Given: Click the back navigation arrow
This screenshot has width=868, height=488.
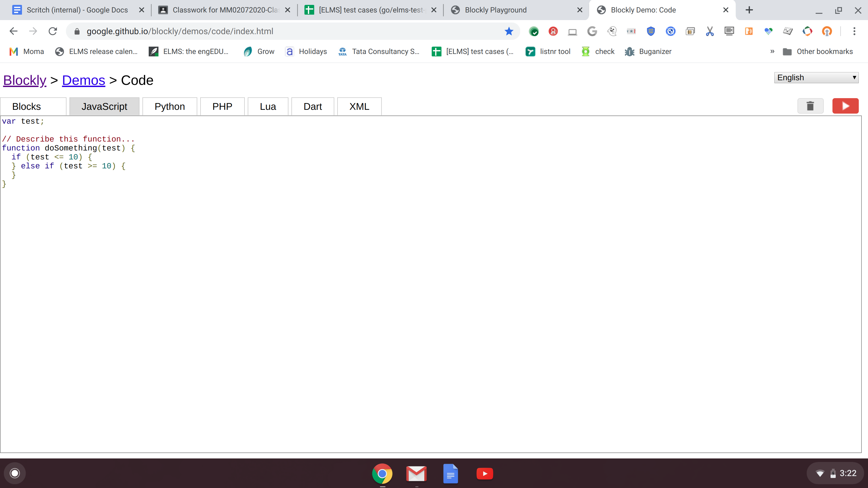Looking at the screenshot, I should click(x=13, y=31).
